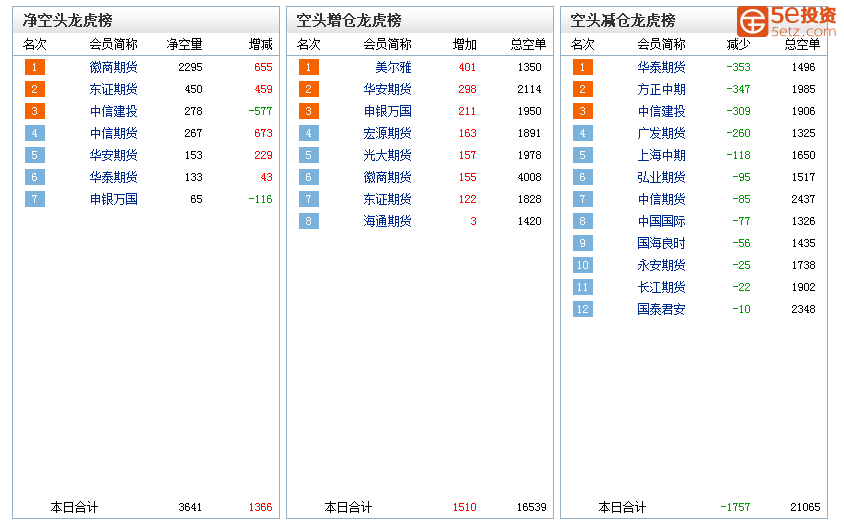Click 光大期货 in the 空头增仓龙虎榜 table

(x=388, y=155)
